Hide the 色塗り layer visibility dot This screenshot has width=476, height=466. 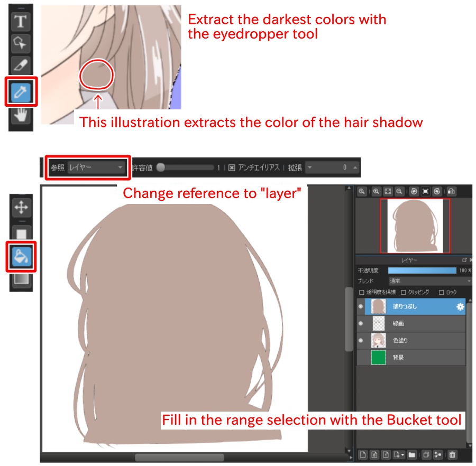(361, 340)
